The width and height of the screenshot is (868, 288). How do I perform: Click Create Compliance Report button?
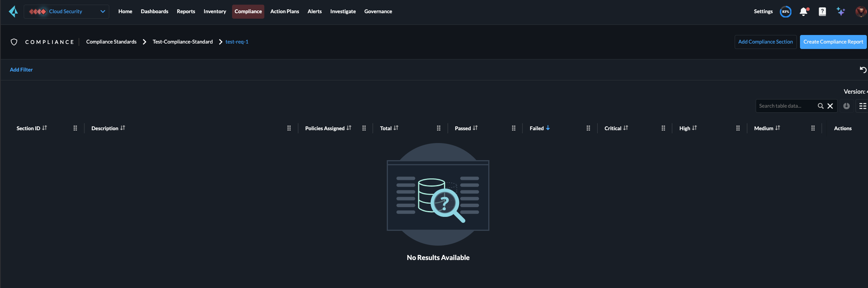(x=833, y=42)
